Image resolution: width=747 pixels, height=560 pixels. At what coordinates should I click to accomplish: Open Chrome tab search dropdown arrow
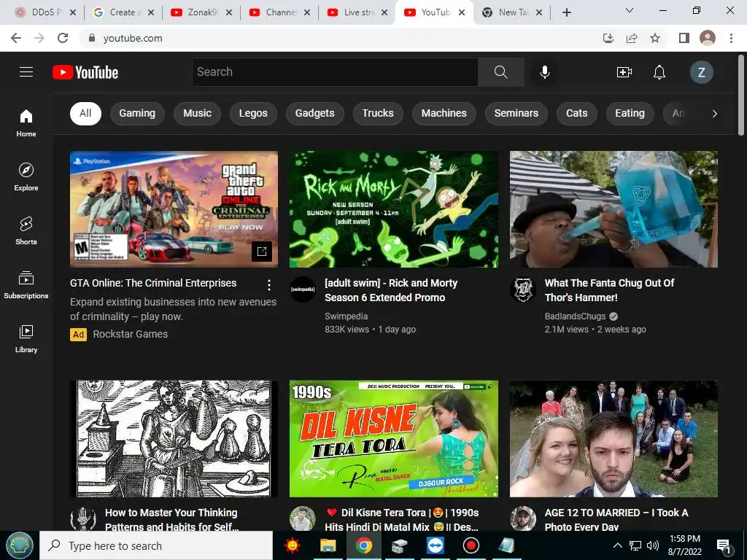pos(630,10)
